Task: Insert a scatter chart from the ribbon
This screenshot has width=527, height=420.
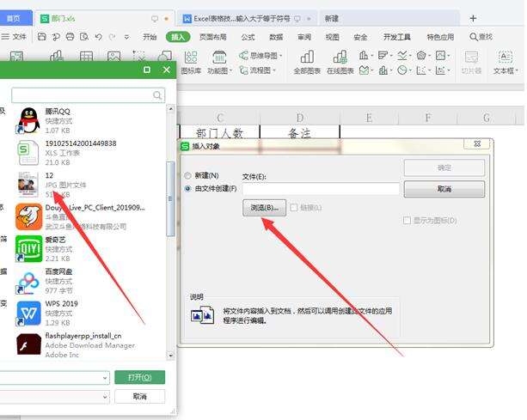Action: tap(420, 70)
